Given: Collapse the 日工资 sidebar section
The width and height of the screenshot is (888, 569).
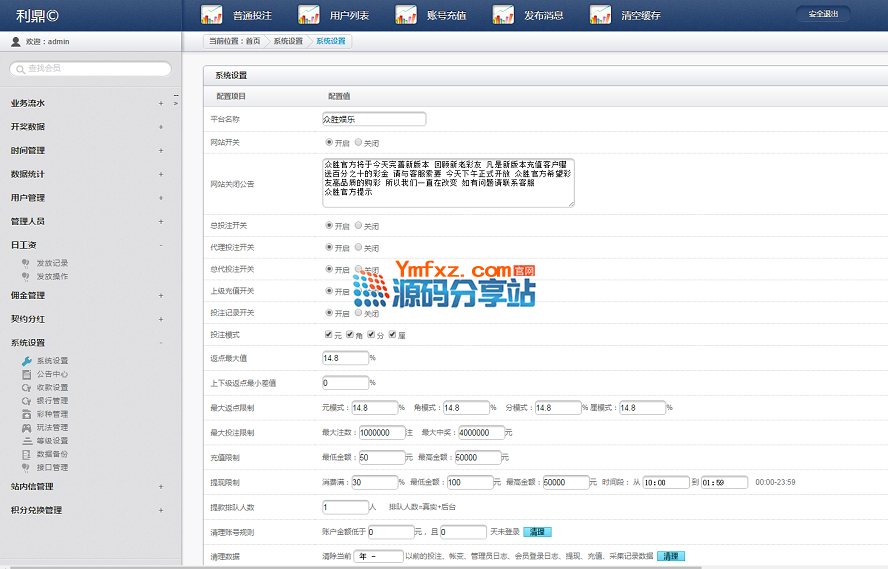Looking at the screenshot, I should [x=160, y=244].
